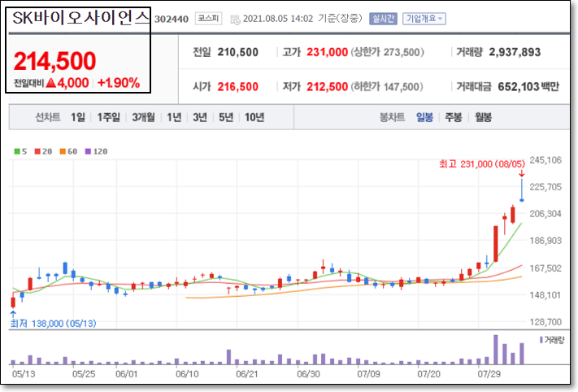Select the 5년 line chart tab
578x392 pixels.
226,117
